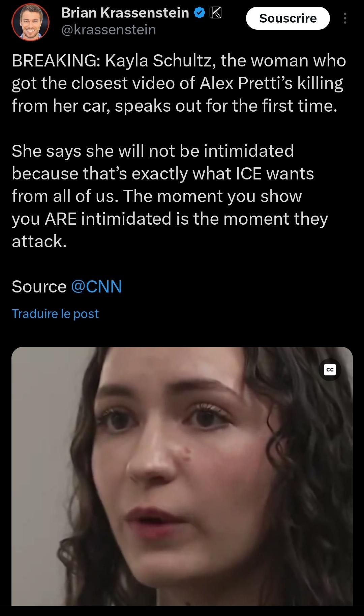The image size is (364, 616).
Task: Tap the 'She says she will not' paragraph
Action: 170,196
